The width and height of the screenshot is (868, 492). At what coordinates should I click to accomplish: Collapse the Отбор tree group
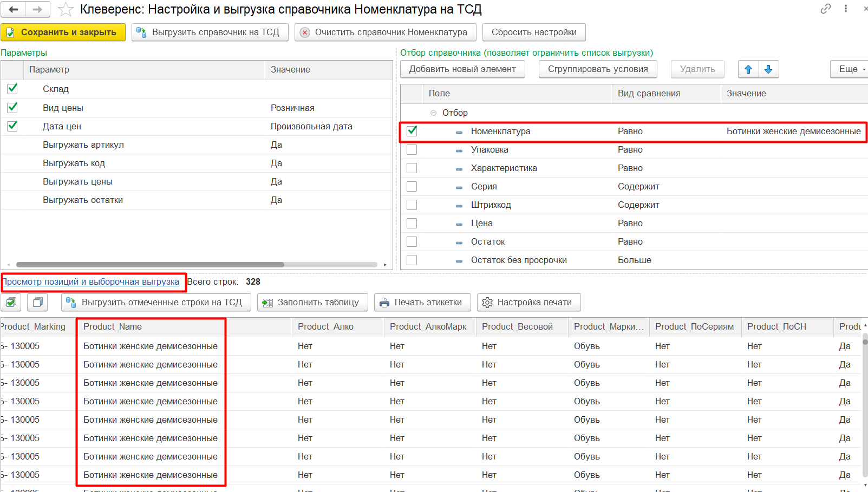tap(433, 113)
